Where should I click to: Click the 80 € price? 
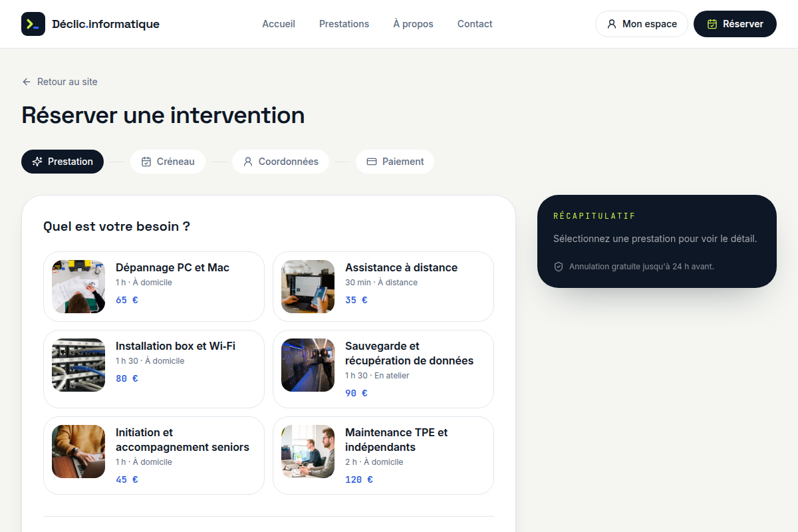[x=127, y=378]
